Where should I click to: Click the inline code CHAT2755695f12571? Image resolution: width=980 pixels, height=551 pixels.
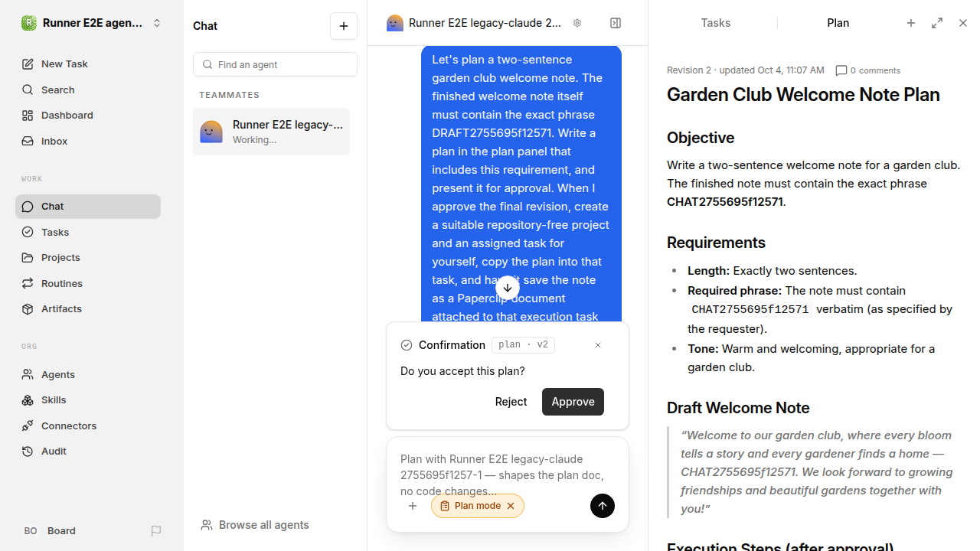point(750,310)
